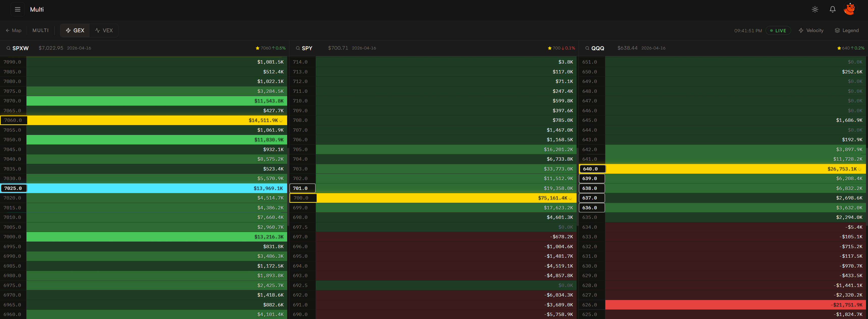Expand the Legend panel
868x319 pixels.
(x=847, y=30)
